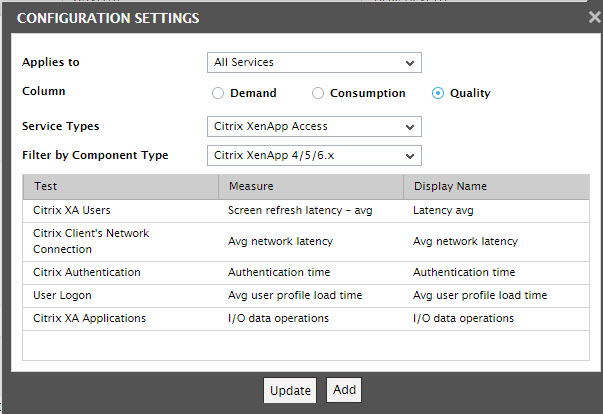Open the Service Types dropdown

coord(314,126)
